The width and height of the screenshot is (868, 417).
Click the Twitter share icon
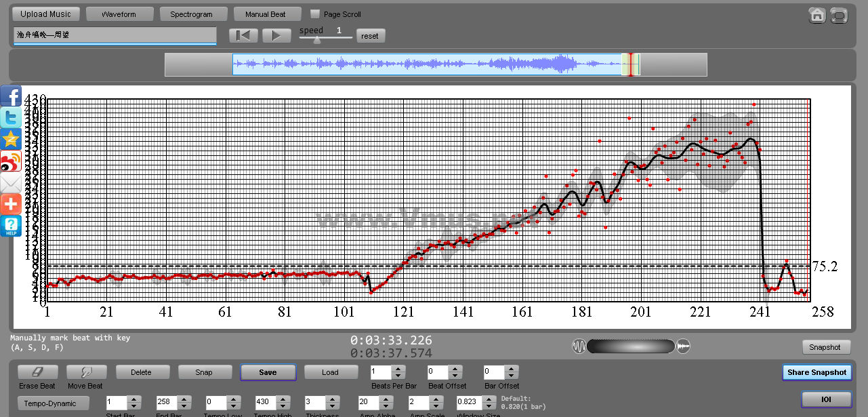click(x=11, y=117)
